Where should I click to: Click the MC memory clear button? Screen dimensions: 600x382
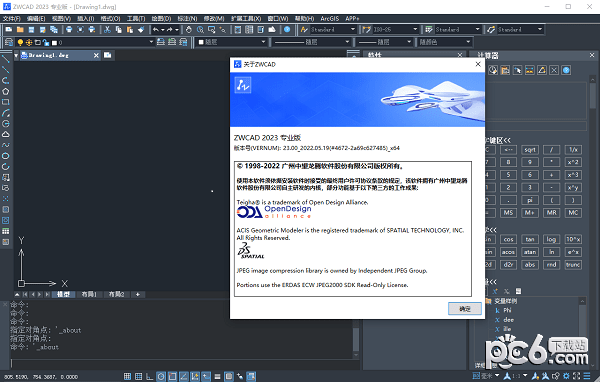click(573, 212)
